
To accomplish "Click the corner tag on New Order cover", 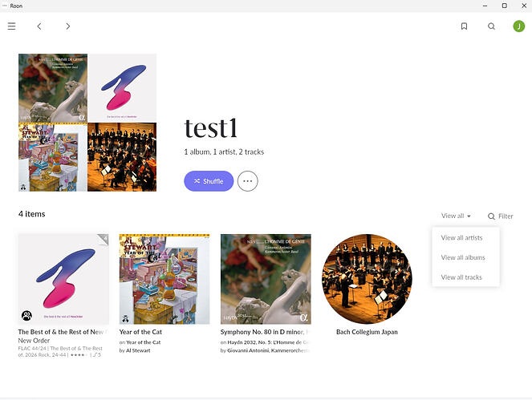I will click(104, 240).
